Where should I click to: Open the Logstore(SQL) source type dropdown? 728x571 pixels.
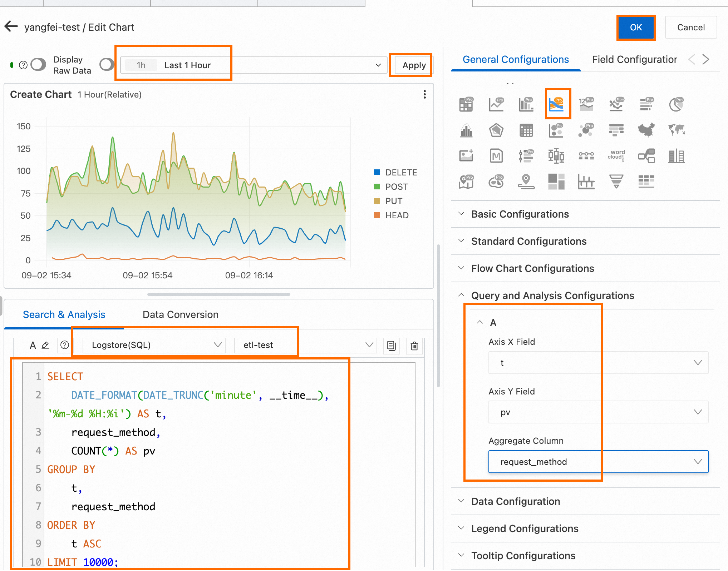154,345
